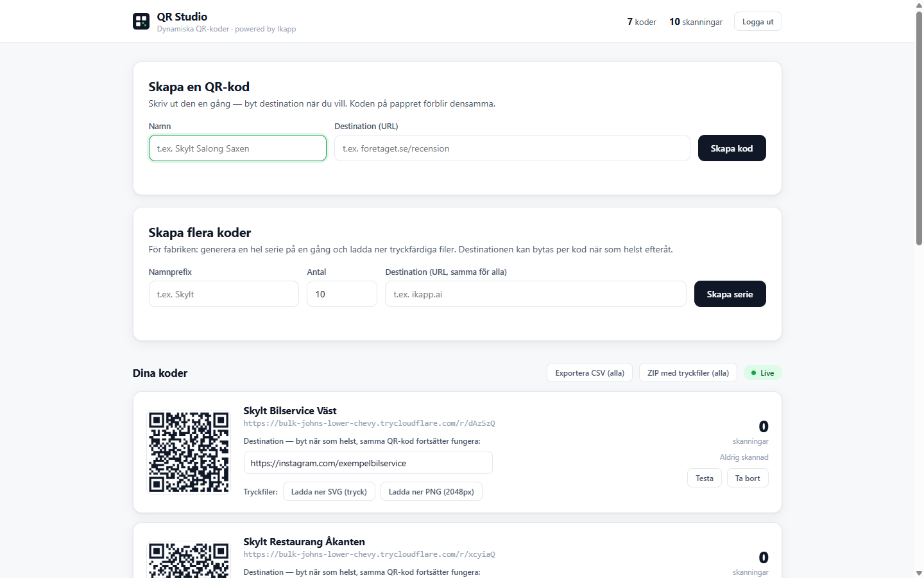This screenshot has width=924, height=578.
Task: Click the Logga ut button
Action: [758, 21]
